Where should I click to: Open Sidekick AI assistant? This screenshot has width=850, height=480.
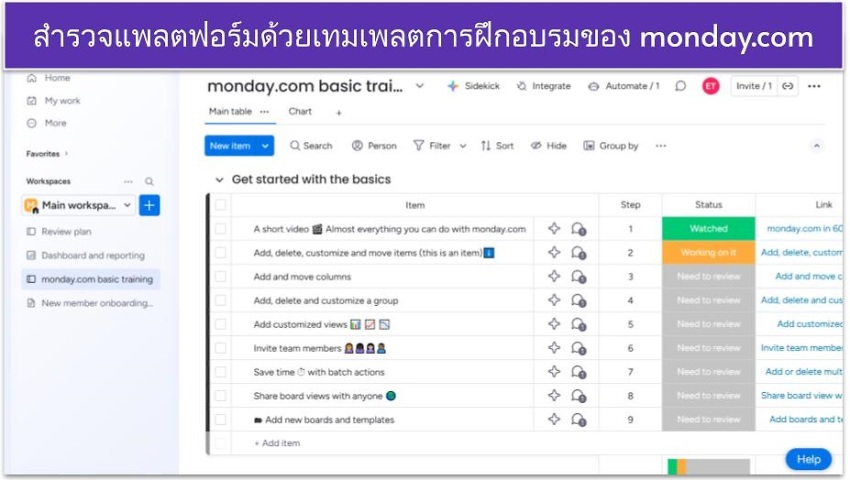click(x=473, y=86)
